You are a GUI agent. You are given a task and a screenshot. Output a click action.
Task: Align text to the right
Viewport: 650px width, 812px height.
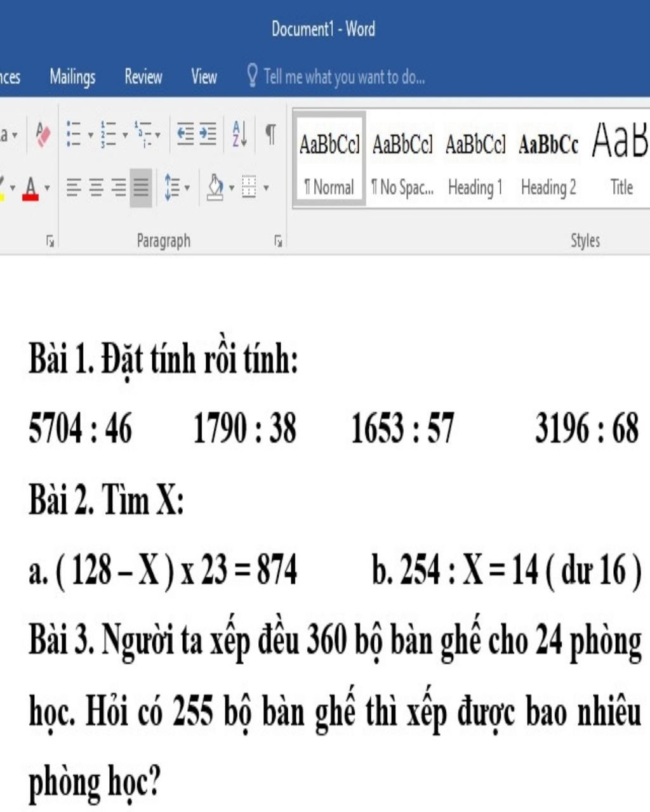(x=119, y=188)
